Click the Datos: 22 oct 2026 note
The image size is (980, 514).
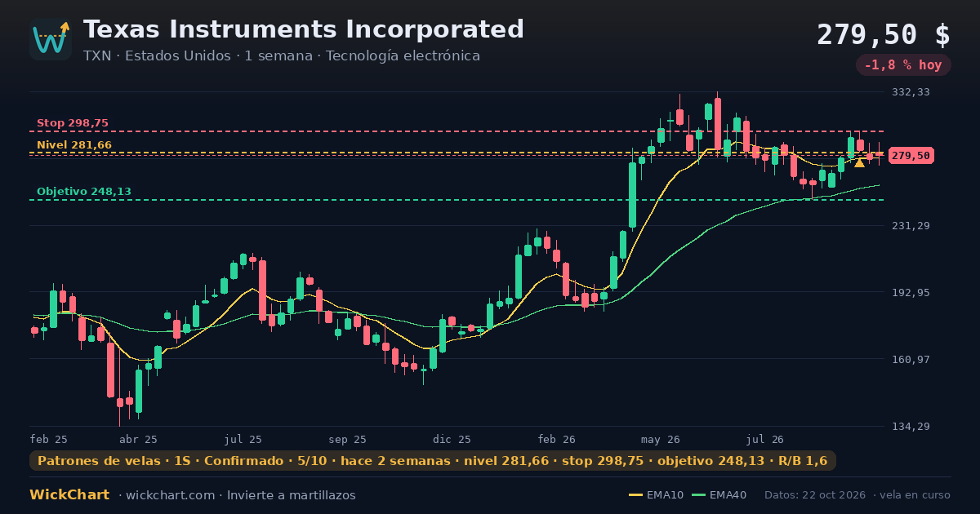pos(817,495)
